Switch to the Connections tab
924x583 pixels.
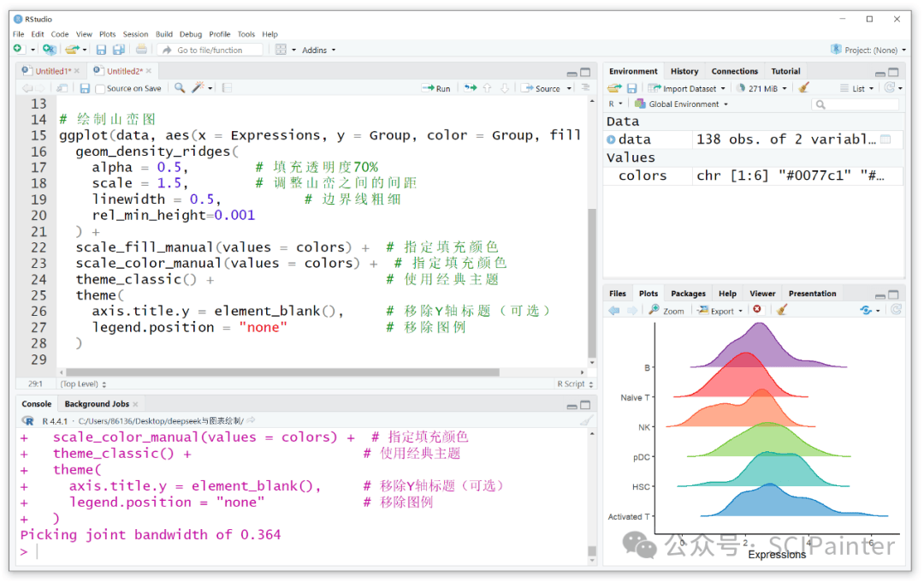[734, 71]
